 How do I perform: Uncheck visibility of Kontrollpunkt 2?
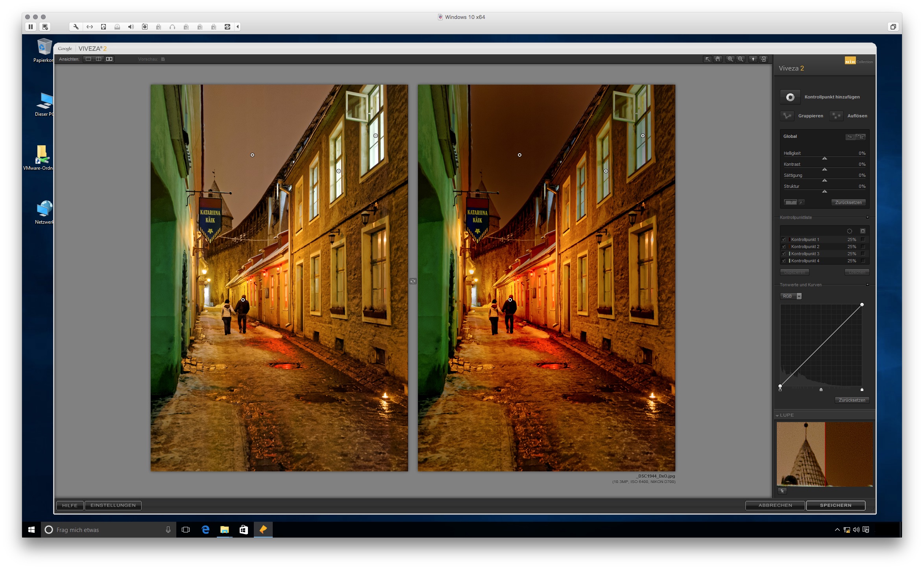(784, 247)
